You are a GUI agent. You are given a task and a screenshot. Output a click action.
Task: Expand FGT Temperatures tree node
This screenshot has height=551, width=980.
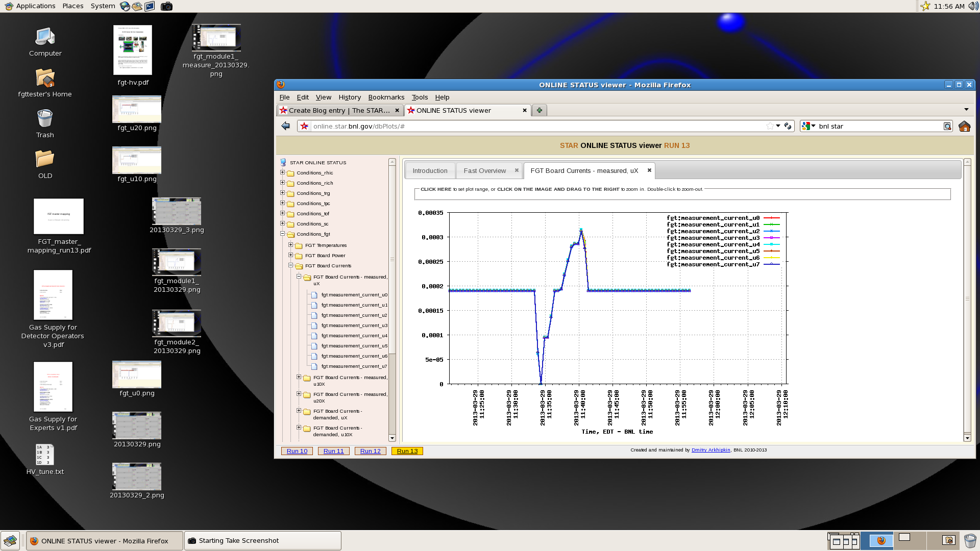click(290, 245)
